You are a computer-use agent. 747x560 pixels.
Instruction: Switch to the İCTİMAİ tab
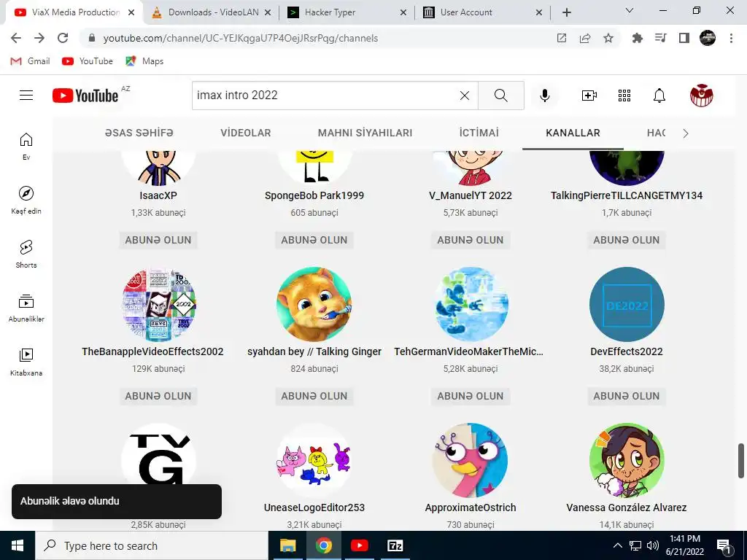coord(479,133)
